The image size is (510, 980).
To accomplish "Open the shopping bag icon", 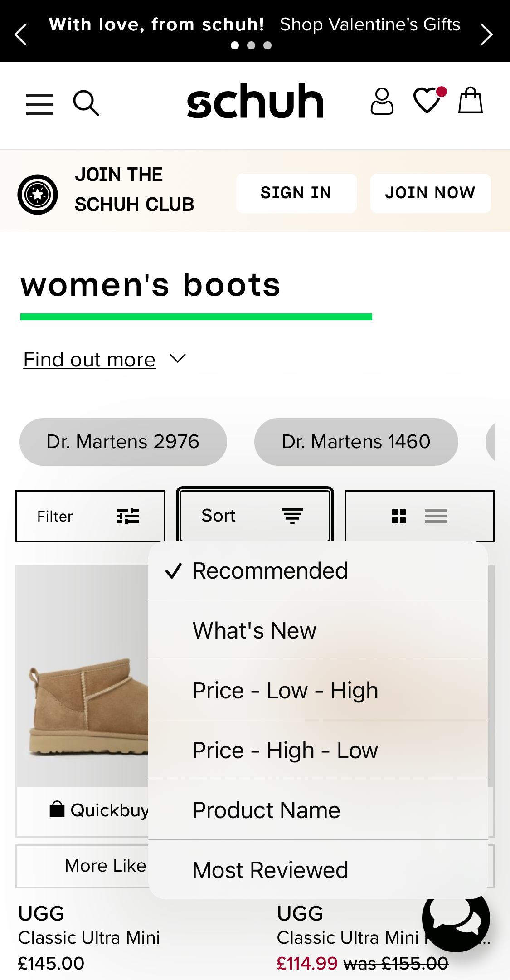I will coord(470,101).
